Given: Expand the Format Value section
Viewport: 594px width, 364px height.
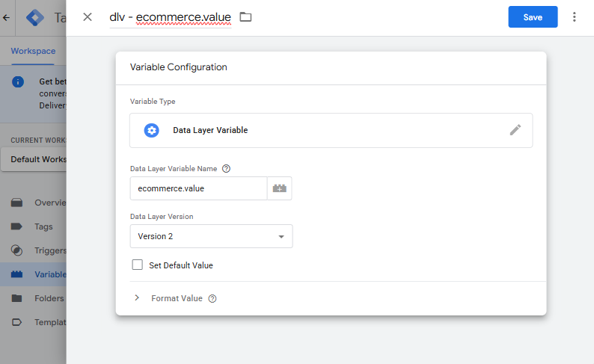Looking at the screenshot, I should (137, 298).
